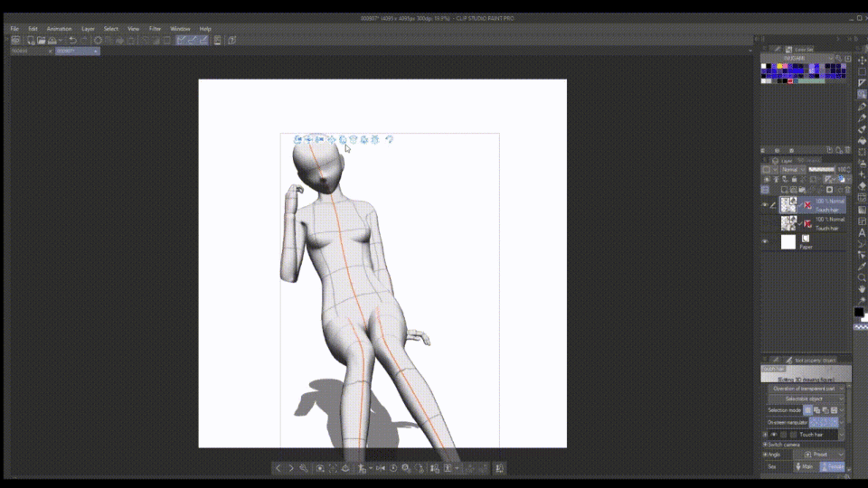Image resolution: width=868 pixels, height=488 pixels.
Task: Open the Touch hair object list dropdown
Action: 842,435
